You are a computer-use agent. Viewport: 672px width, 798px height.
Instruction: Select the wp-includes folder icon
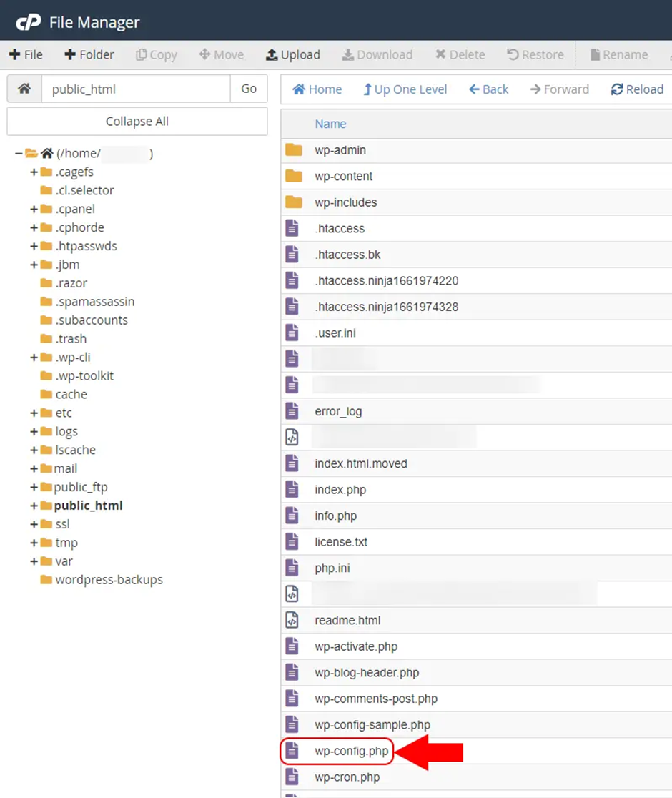click(x=294, y=202)
